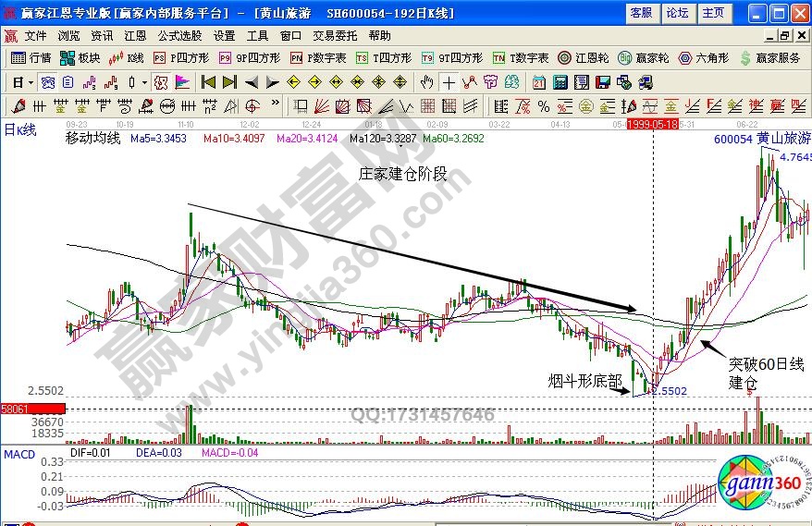The height and width of the screenshot is (526, 812).
Task: Select the red zigzag line tool
Action: click(x=470, y=82)
